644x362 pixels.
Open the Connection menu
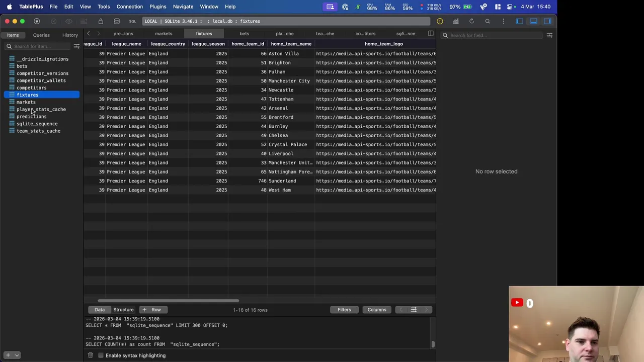(130, 7)
